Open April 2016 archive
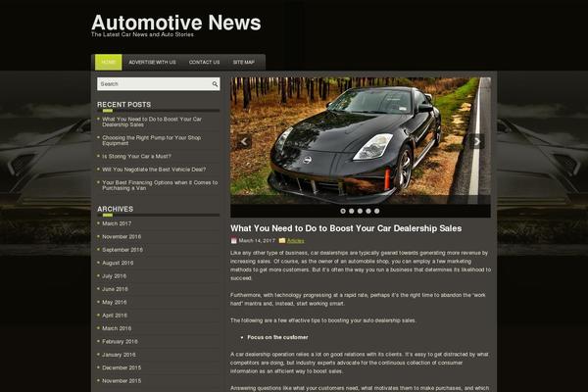Viewport: 588px width, 392px height. (x=115, y=316)
